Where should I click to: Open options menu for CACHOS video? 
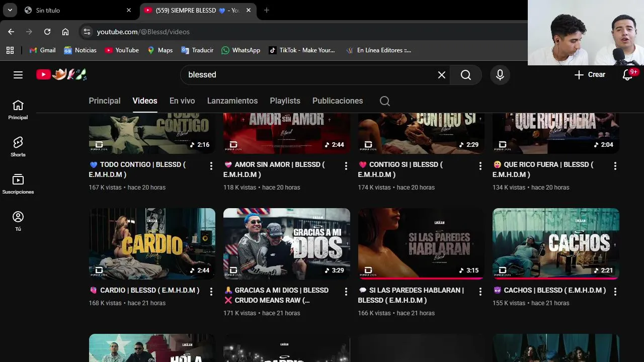point(615,292)
